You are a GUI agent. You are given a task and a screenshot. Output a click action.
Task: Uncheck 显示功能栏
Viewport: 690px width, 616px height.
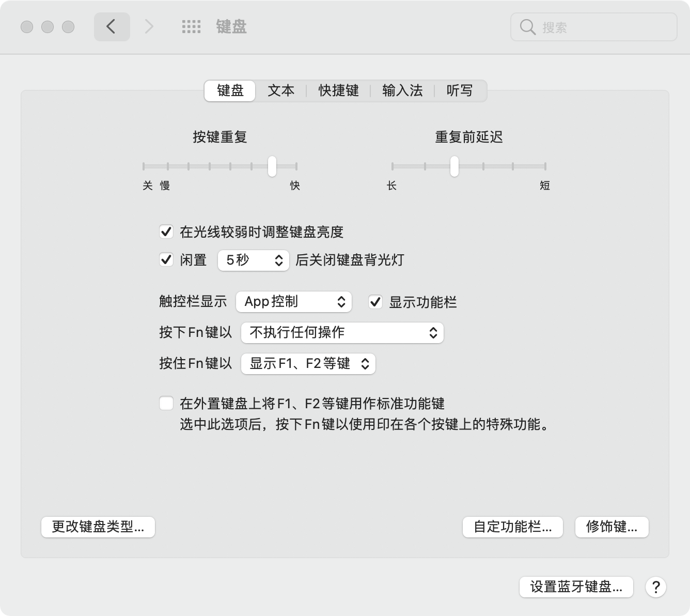click(376, 302)
